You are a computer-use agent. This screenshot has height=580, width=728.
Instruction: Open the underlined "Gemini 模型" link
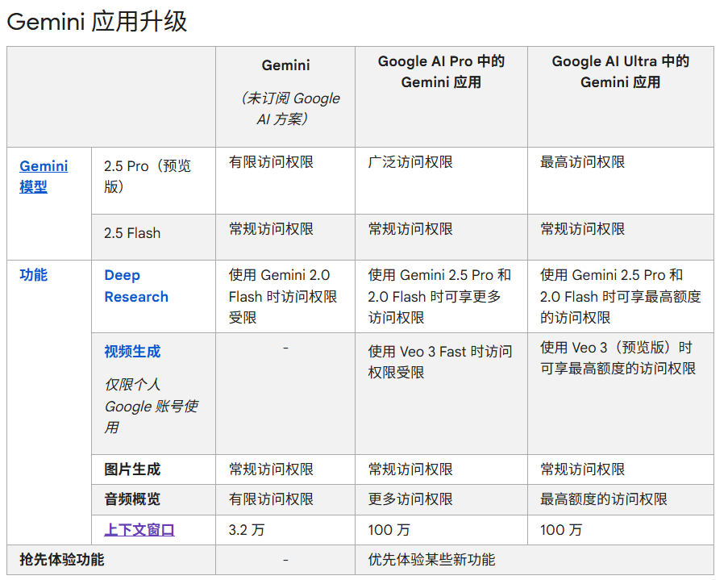point(44,176)
